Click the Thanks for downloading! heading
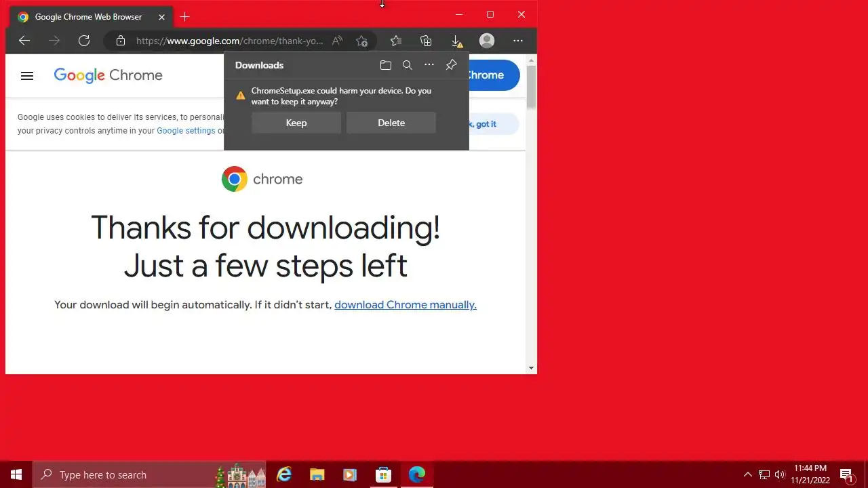The height and width of the screenshot is (488, 868). click(266, 228)
